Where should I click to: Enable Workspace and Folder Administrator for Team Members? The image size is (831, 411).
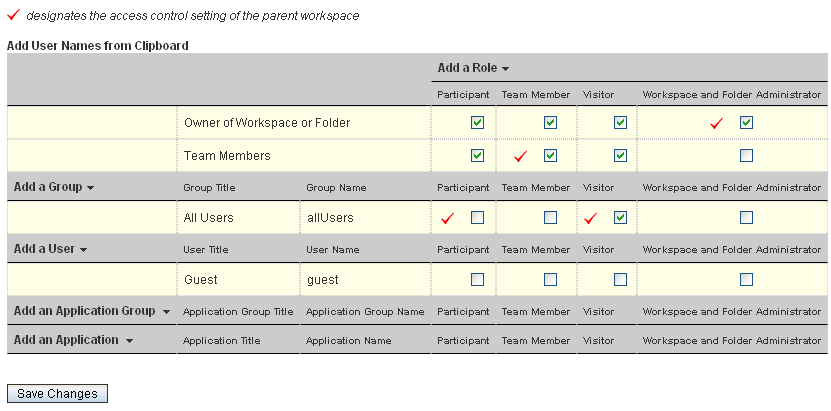coord(746,156)
